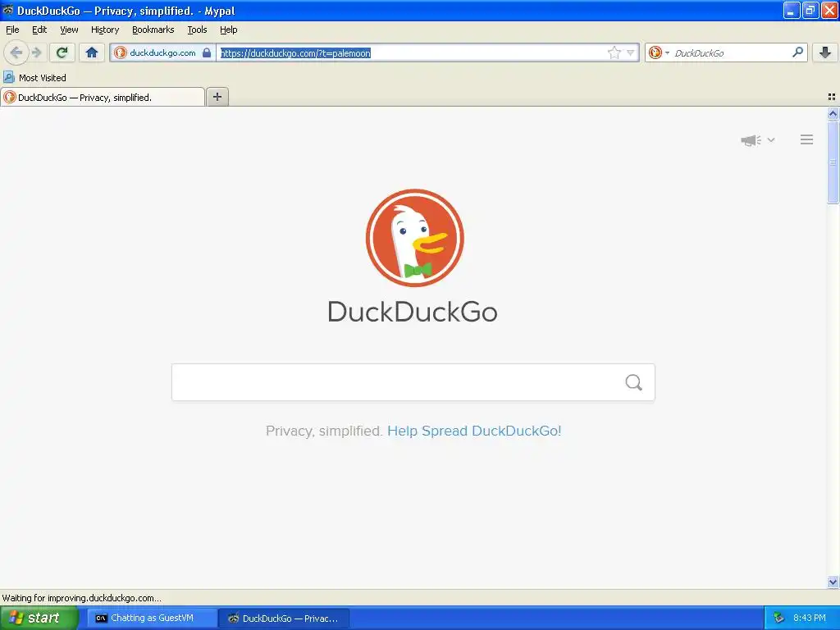Open the File menu
Viewport: 840px width, 630px height.
(12, 30)
